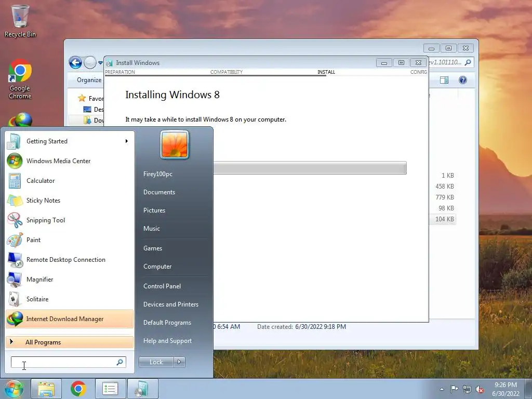
Task: Click the muted volume tray icon
Action: (x=480, y=389)
